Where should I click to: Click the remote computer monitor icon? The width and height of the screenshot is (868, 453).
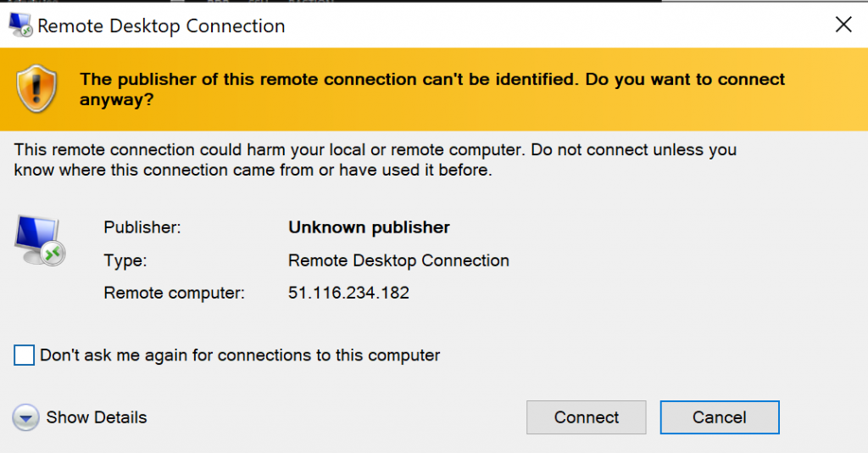tap(39, 242)
